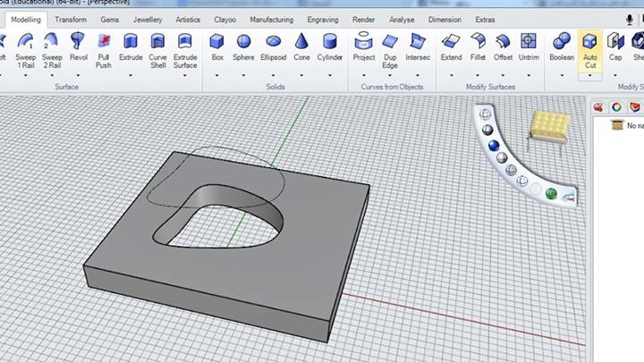Viewport: 644px width, 362px height.
Task: Open the Extrude dropdown arrow
Action: pos(131,75)
